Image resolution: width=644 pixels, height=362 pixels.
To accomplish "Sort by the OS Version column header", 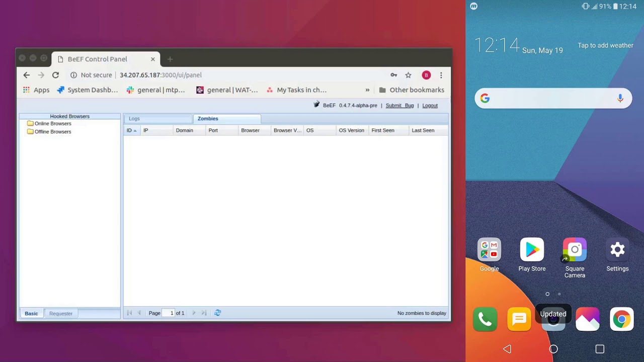I will point(352,130).
